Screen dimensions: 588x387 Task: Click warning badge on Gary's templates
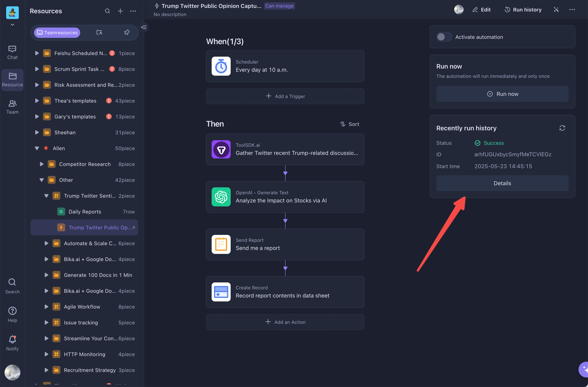point(109,116)
